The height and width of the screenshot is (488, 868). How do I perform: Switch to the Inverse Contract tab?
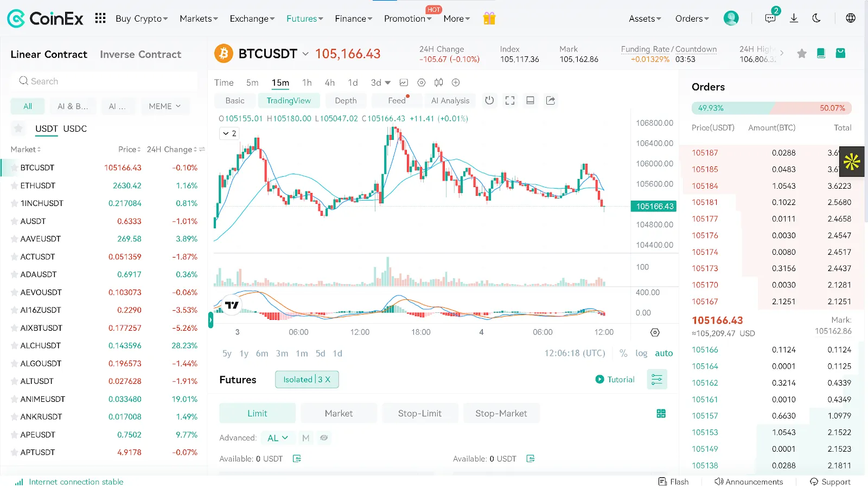pos(141,54)
